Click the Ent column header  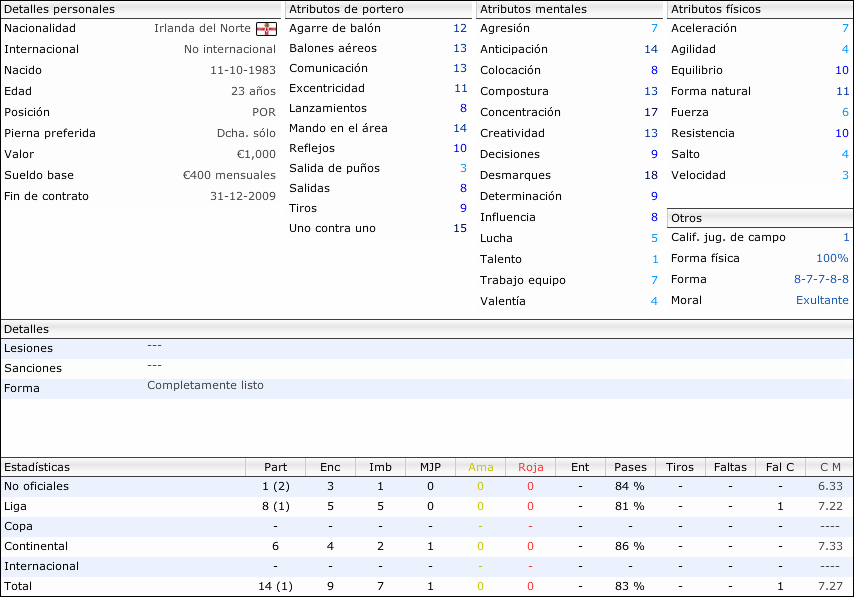pyautogui.click(x=580, y=467)
